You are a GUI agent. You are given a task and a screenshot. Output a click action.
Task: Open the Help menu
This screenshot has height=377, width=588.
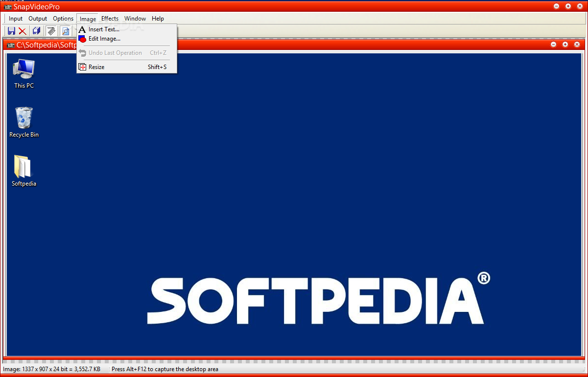click(158, 19)
